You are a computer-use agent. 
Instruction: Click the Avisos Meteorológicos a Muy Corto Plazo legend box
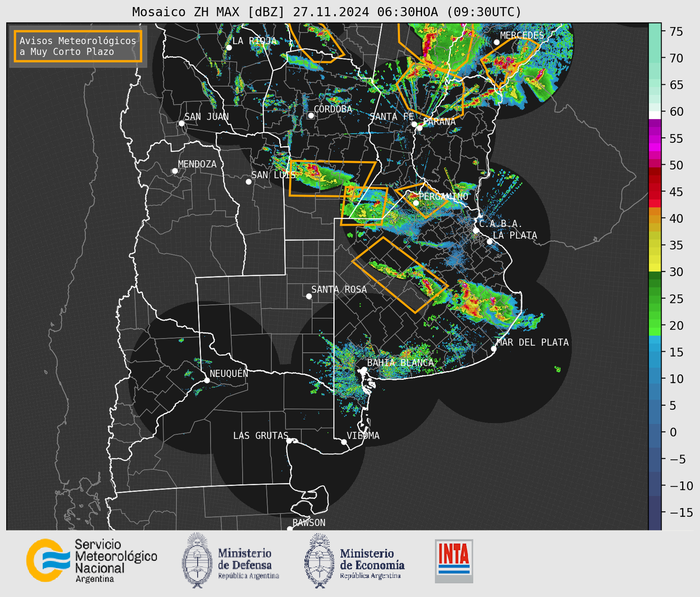point(78,46)
